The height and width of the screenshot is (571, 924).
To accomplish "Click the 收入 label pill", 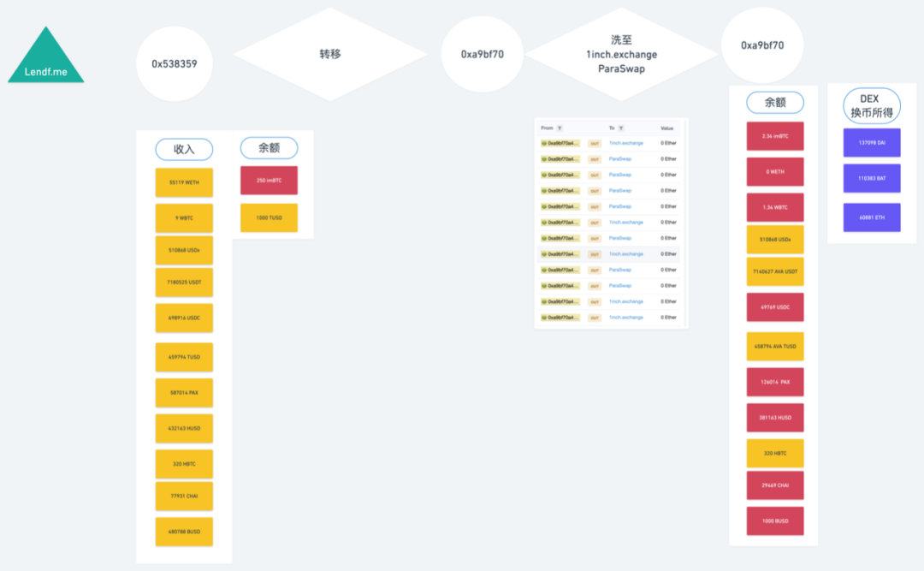I will click(184, 149).
